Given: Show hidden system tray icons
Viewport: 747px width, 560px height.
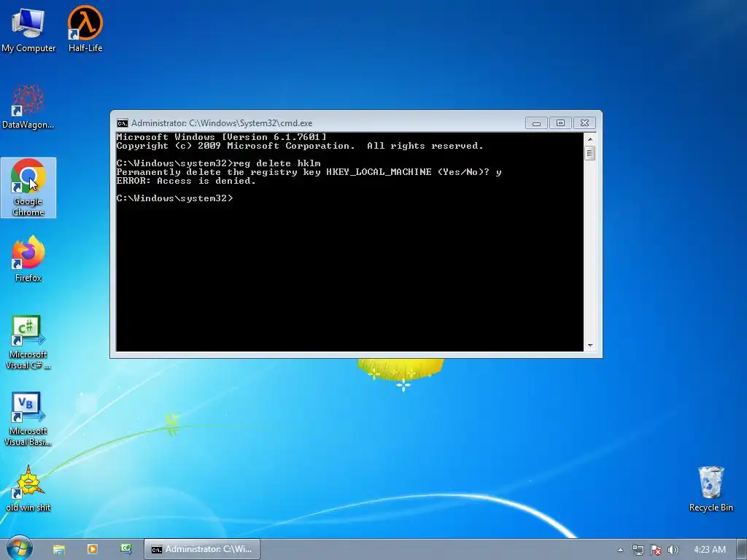Looking at the screenshot, I should click(x=620, y=550).
